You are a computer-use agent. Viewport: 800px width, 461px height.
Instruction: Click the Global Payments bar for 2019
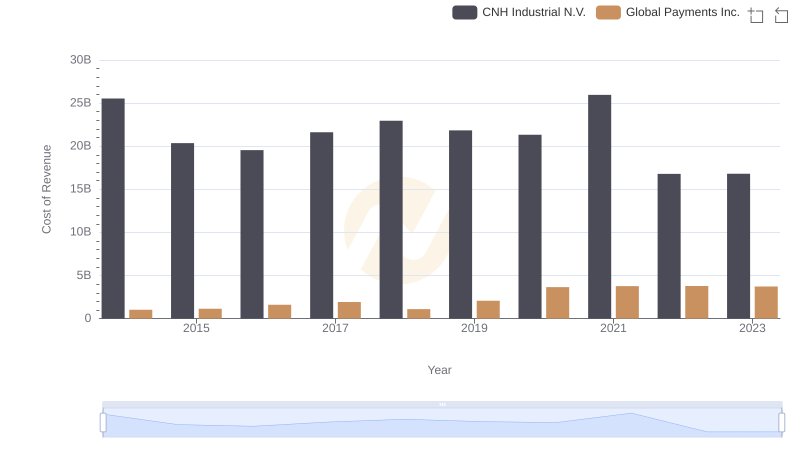click(x=488, y=310)
